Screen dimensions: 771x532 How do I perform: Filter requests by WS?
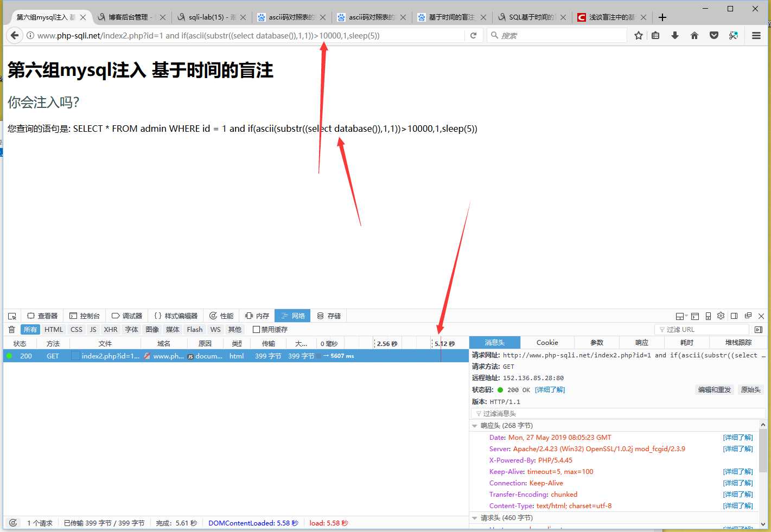click(x=215, y=329)
